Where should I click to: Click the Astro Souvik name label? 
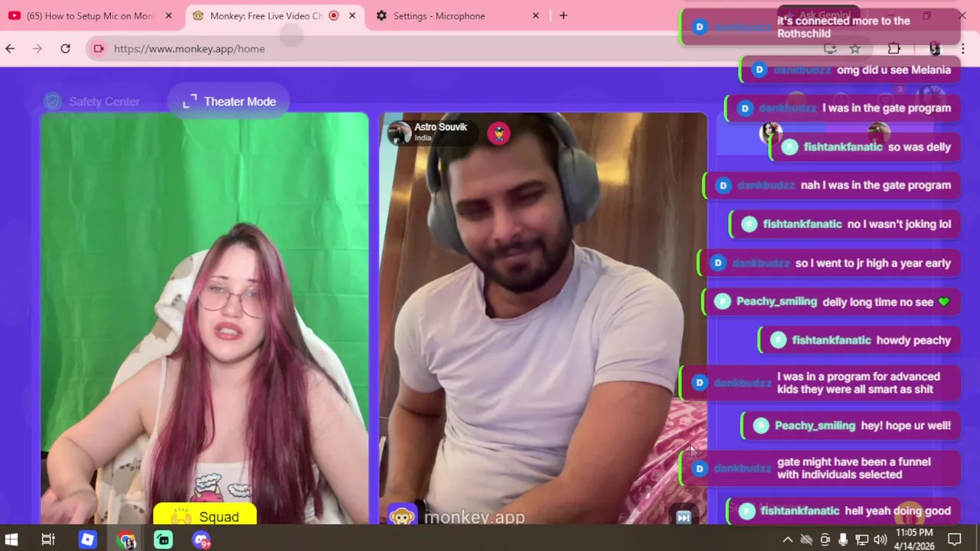point(440,127)
